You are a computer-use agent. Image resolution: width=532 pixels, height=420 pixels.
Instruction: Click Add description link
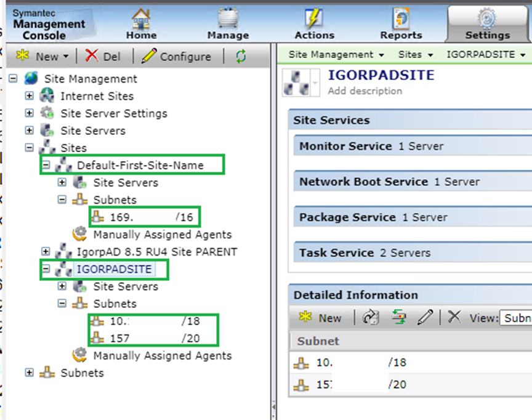365,91
